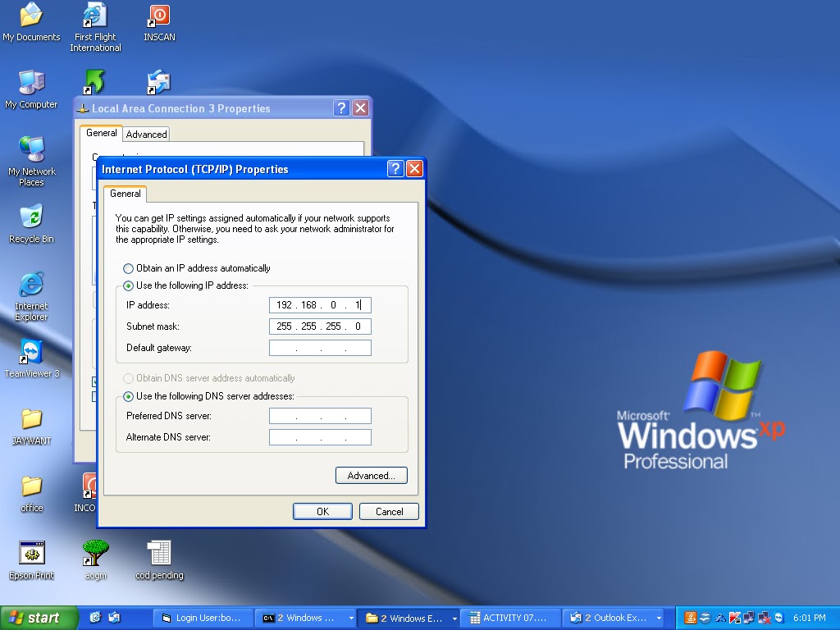
Task: Close Local Area Connection 3 Properties window
Action: 361,108
